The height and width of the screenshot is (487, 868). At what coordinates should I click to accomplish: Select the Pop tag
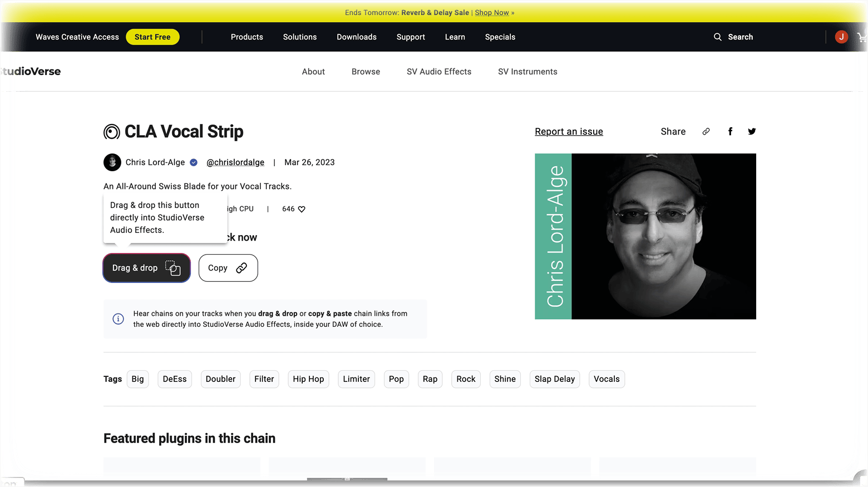(396, 379)
